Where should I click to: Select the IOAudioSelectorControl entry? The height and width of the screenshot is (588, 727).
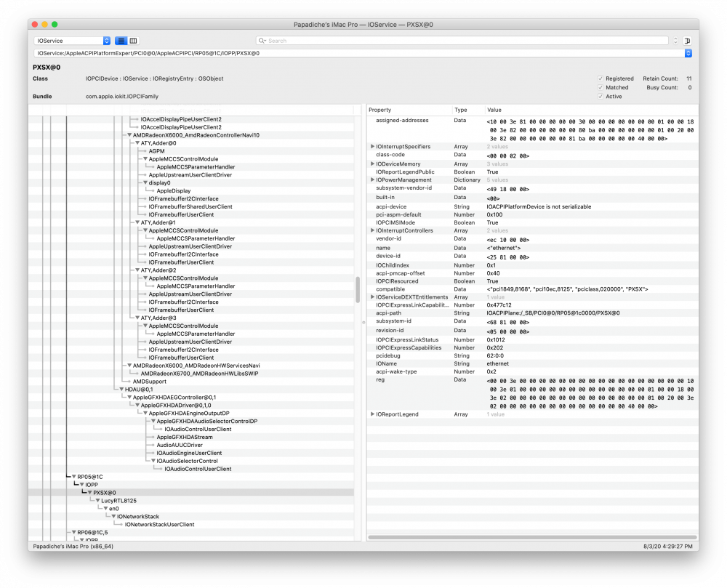[187, 461]
